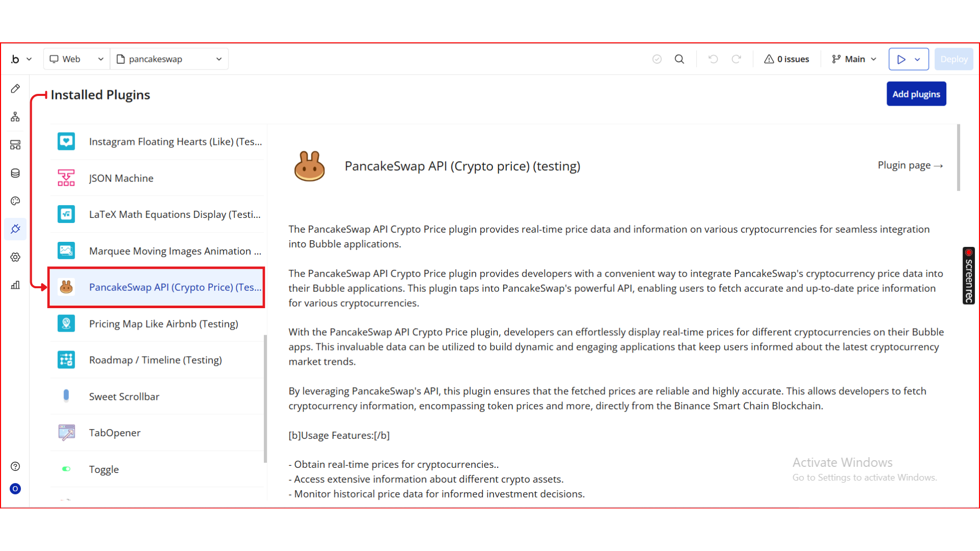Click the plugin list vertical scrollbar
Viewport: 980px width, 551px height.
click(265, 398)
